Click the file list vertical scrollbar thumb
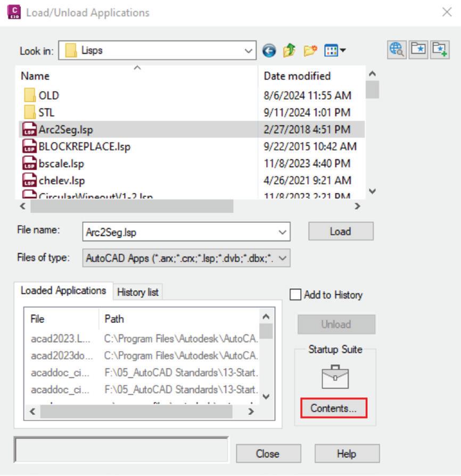Image resolution: width=461 pixels, height=476 pixels. pyautogui.click(x=372, y=89)
